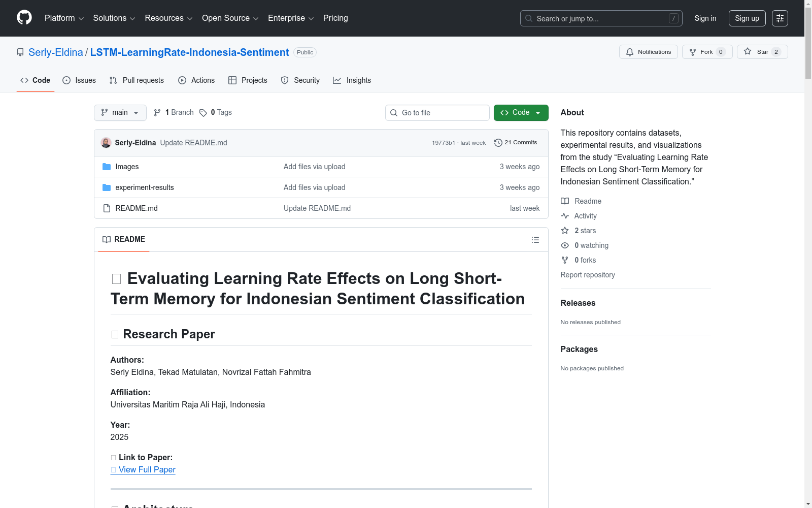This screenshot has height=508, width=812.
Task: Switch to the Projects tab
Action: [x=248, y=80]
